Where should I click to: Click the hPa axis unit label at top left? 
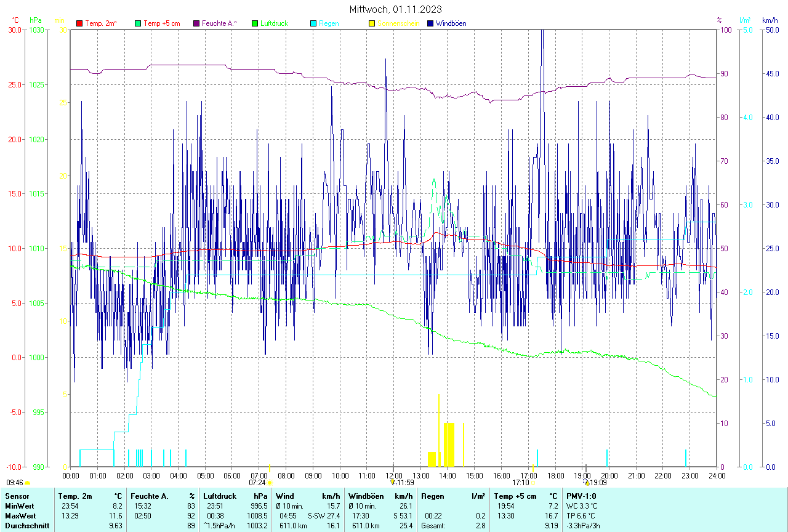pyautogui.click(x=34, y=20)
